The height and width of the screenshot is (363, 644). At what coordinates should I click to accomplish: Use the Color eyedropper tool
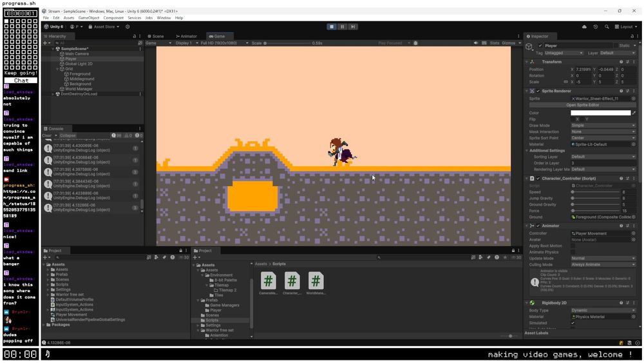[634, 113]
